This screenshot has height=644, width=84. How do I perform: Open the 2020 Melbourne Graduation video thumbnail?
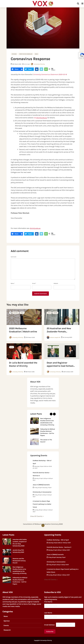pos(24,317)
